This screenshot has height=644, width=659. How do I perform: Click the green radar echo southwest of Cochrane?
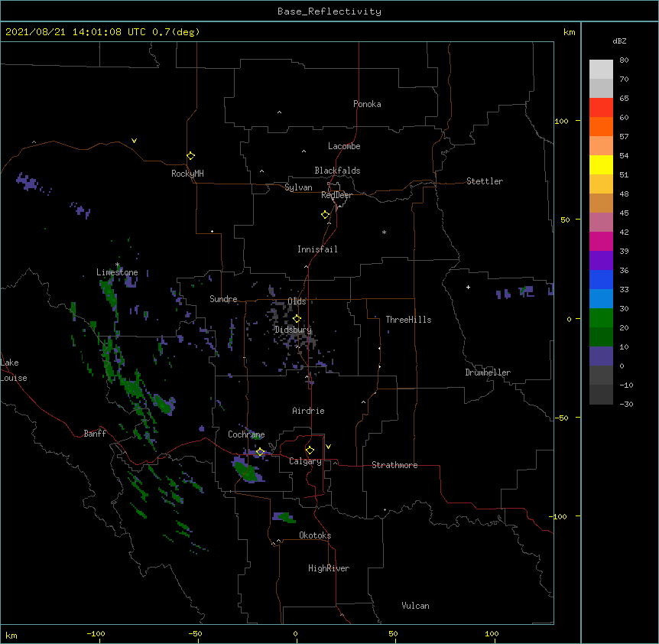[247, 470]
